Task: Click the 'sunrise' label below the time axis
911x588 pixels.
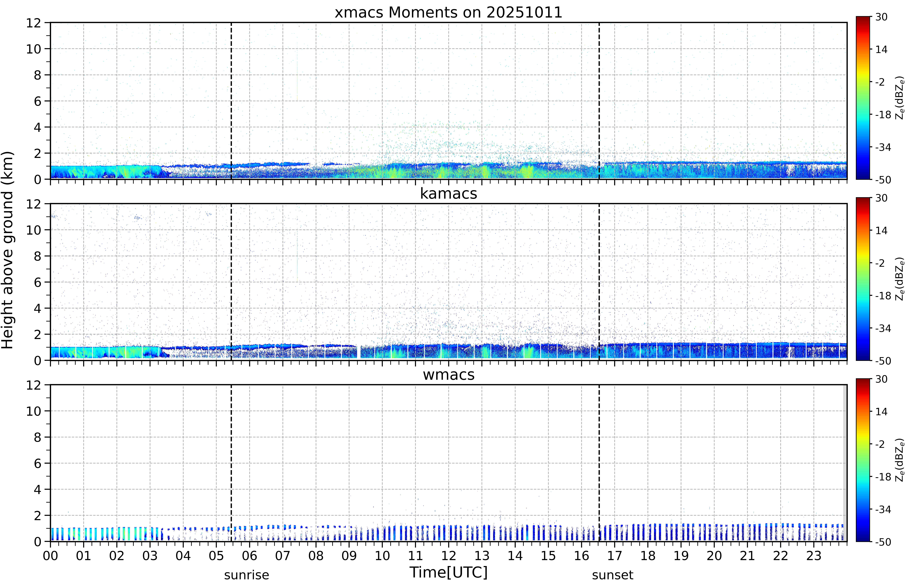Action: coord(246,575)
